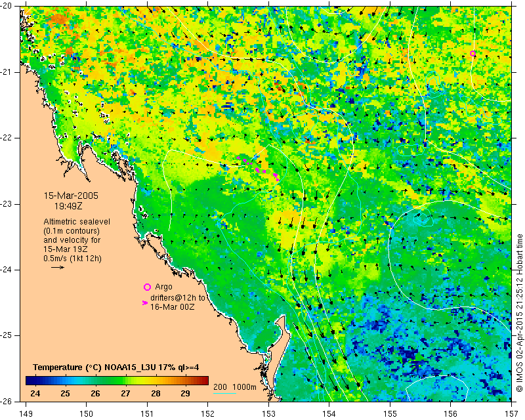The height and width of the screenshot is (420, 525).
Task: Click the magenta drifter arrow legend symbol
Action: coord(145,303)
